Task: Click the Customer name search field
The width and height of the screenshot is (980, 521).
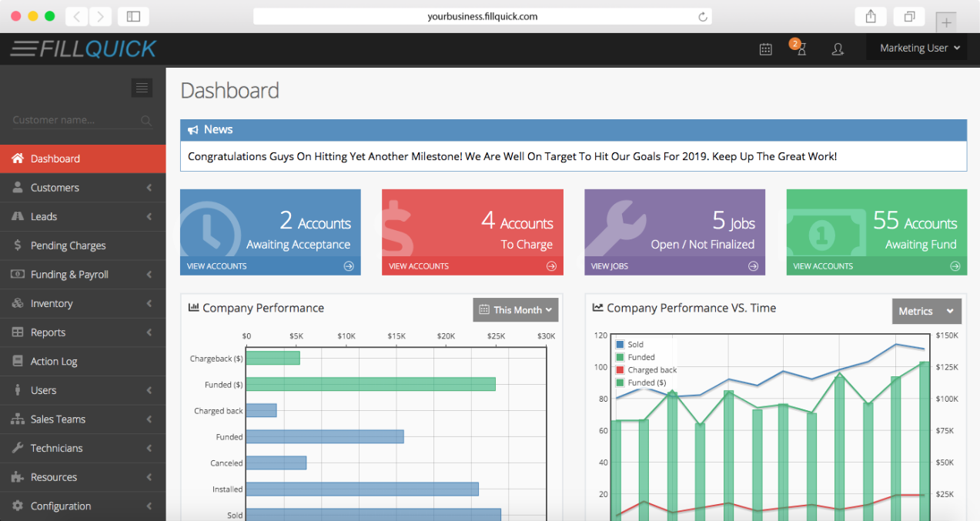Action: [x=82, y=120]
